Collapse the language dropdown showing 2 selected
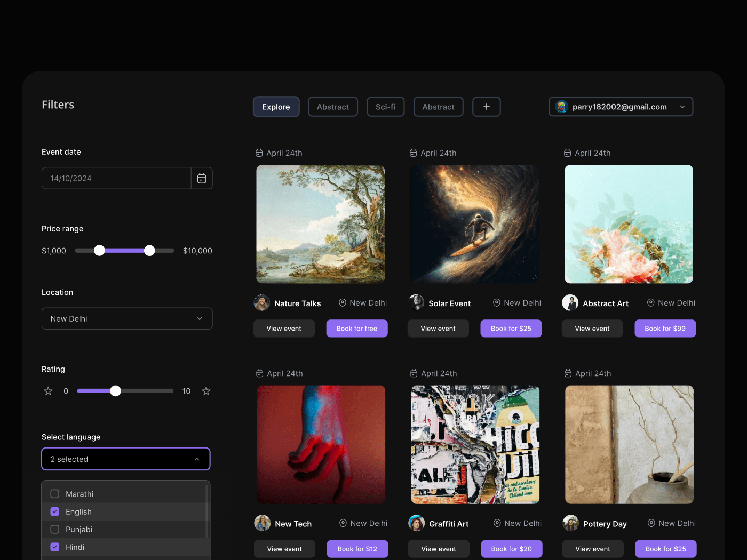This screenshot has height=560, width=747. pyautogui.click(x=126, y=459)
